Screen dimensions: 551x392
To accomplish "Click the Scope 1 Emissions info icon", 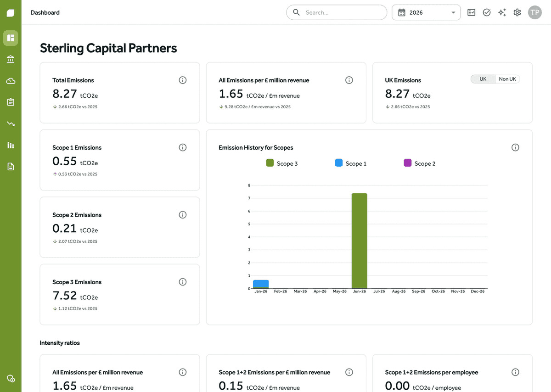I will tap(183, 147).
